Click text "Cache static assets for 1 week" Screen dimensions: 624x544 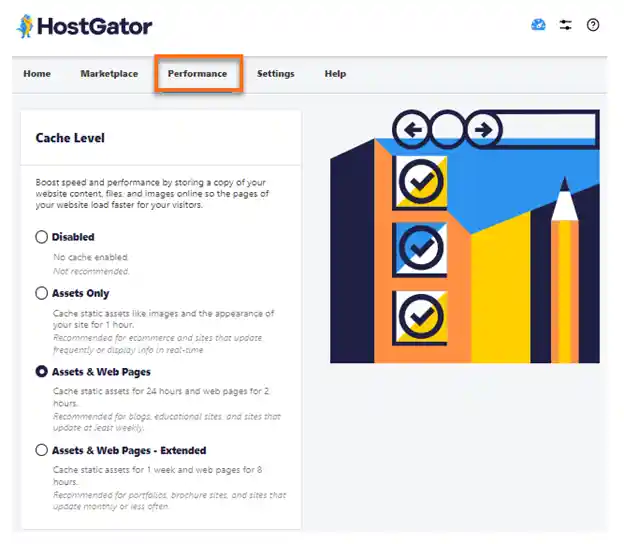(x=158, y=476)
